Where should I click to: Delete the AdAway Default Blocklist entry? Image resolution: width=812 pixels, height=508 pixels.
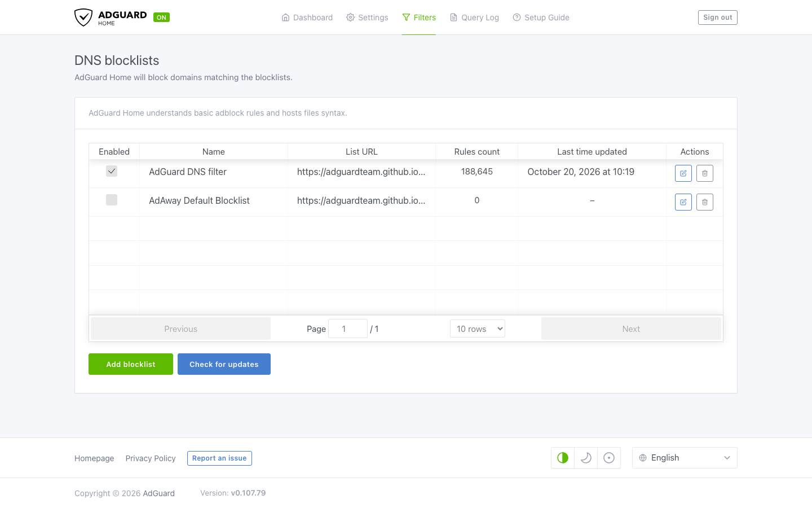click(x=705, y=202)
